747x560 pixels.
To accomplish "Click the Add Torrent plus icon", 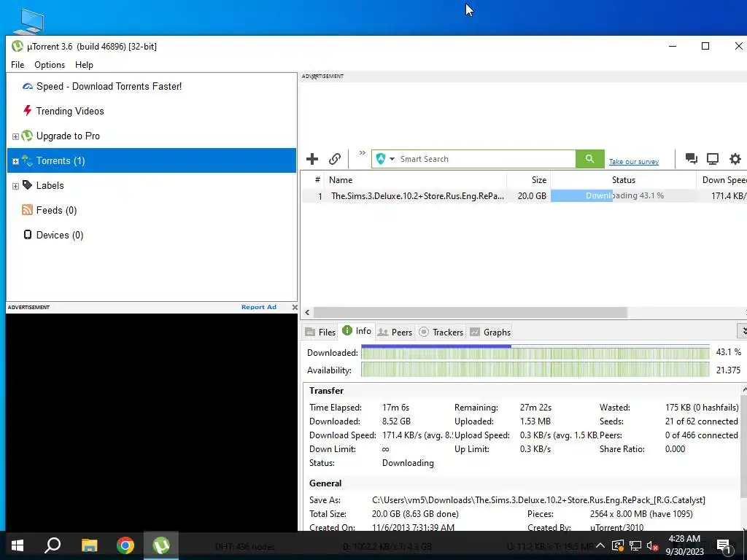I will click(312, 159).
